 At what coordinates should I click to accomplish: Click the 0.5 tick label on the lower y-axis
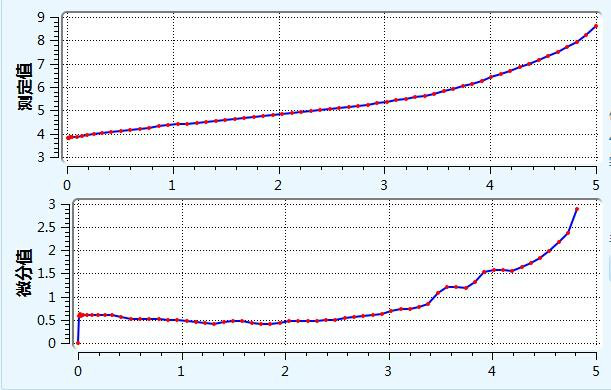[x=47, y=321]
